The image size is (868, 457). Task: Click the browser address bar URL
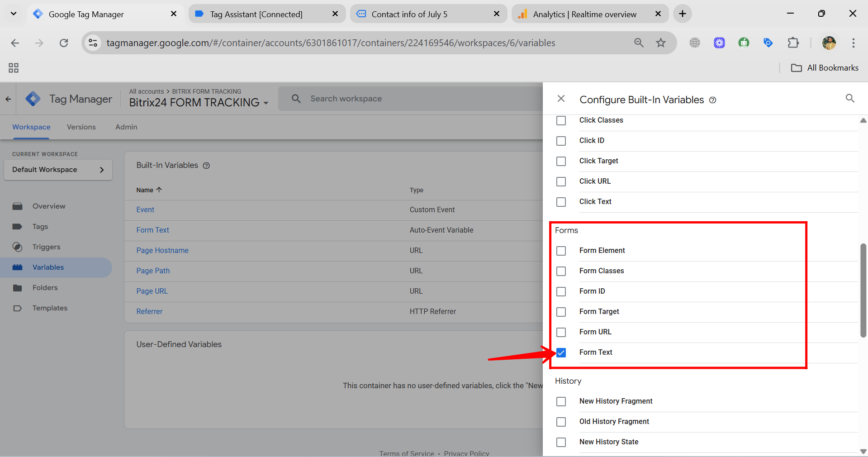click(331, 43)
